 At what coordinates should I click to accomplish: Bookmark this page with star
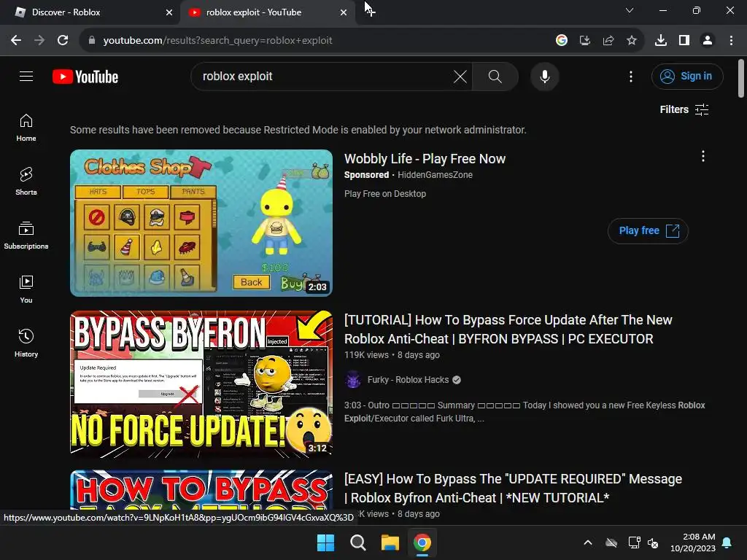[632, 41]
